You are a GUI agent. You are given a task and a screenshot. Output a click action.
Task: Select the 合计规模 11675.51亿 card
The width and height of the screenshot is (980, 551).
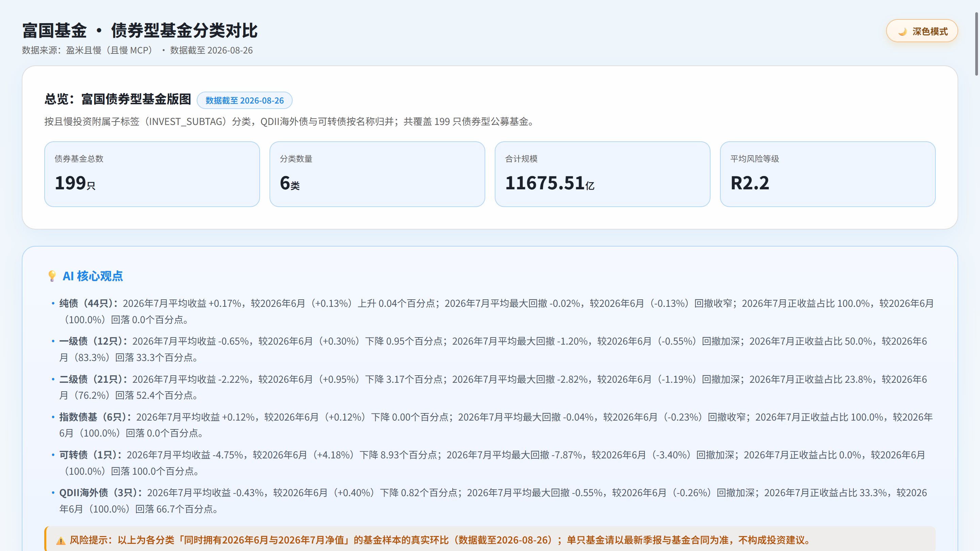pos(602,174)
